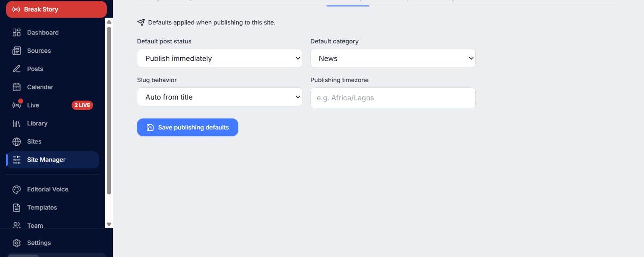Image resolution: width=644 pixels, height=257 pixels.
Task: Go to the Sources page
Action: tap(52, 51)
